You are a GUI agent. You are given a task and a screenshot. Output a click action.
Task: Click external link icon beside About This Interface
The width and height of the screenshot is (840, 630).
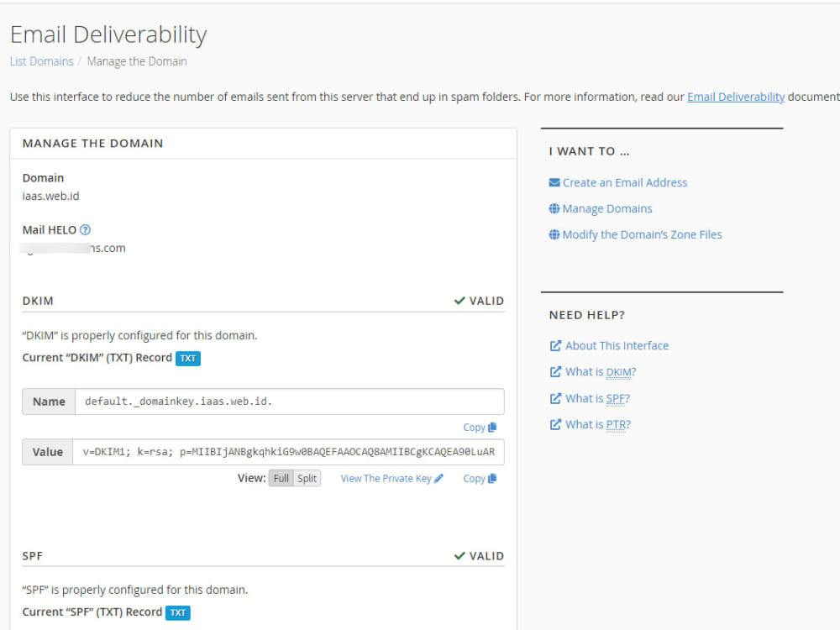tap(555, 345)
